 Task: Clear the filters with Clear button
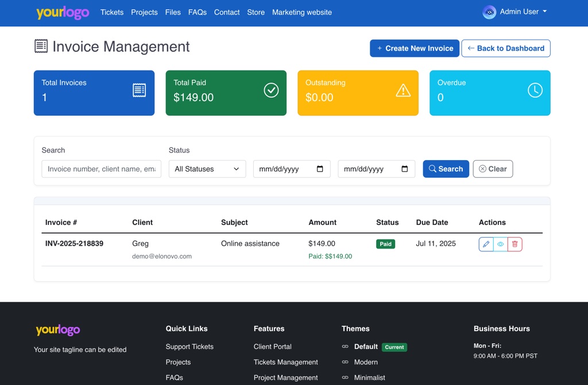(493, 169)
